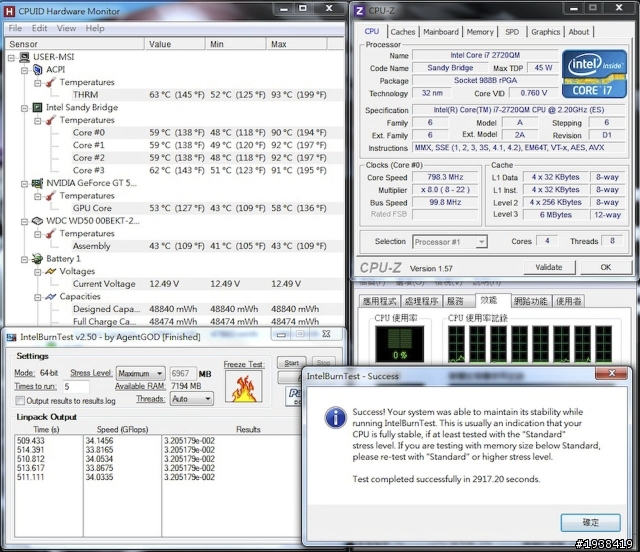Click the stress memory size MB field
Viewport: 640px width, 552px height.
tap(182, 374)
